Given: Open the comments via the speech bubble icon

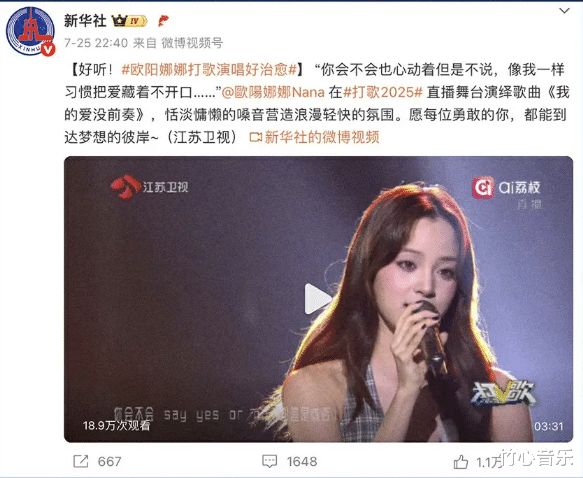Looking at the screenshot, I should point(270,461).
